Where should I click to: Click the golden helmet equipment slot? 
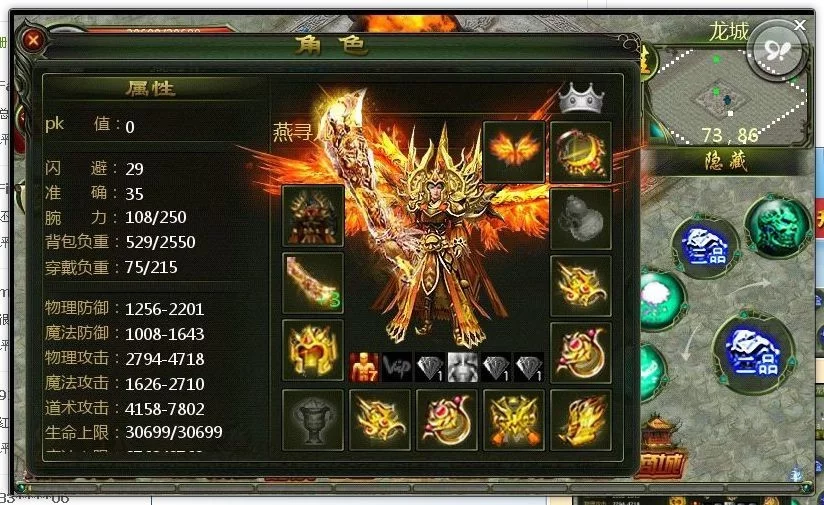pos(313,350)
